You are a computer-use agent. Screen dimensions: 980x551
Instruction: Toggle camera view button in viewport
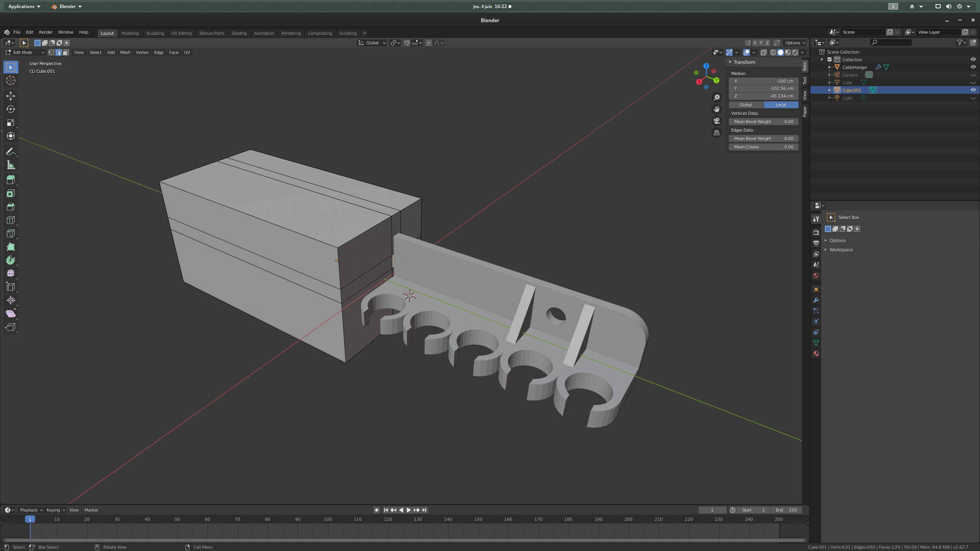coord(717,121)
